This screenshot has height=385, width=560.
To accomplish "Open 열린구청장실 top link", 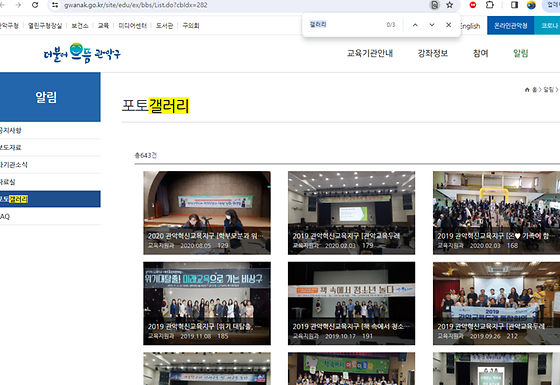I will pos(45,26).
